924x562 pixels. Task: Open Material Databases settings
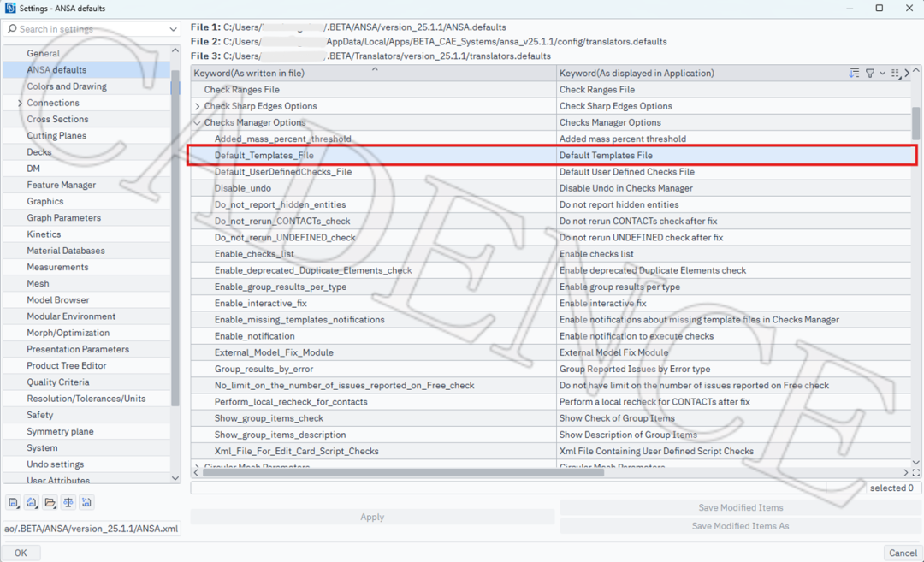(86, 251)
